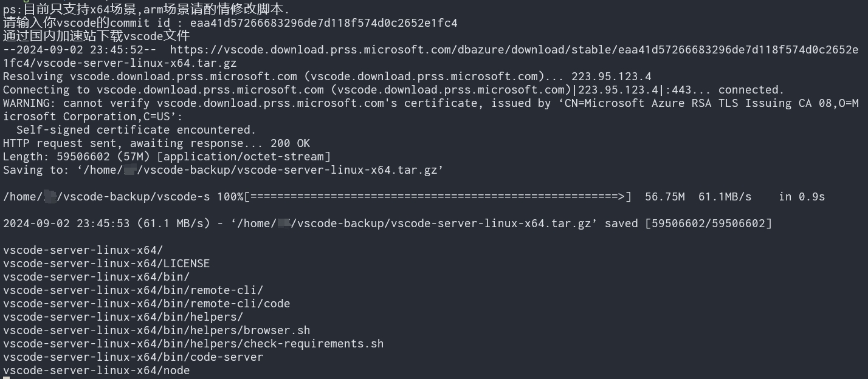868x379 pixels.
Task: Click vscode-server-linux-x64/bin/ entry
Action: point(96,277)
